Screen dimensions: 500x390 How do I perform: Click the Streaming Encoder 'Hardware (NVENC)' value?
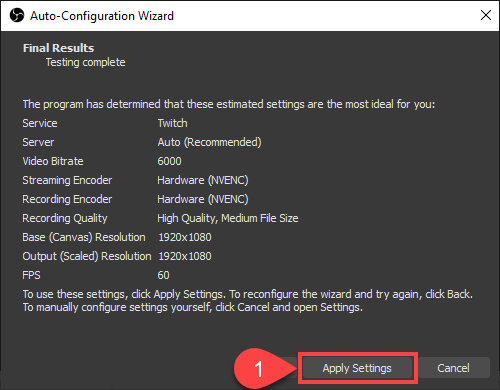coord(203,180)
